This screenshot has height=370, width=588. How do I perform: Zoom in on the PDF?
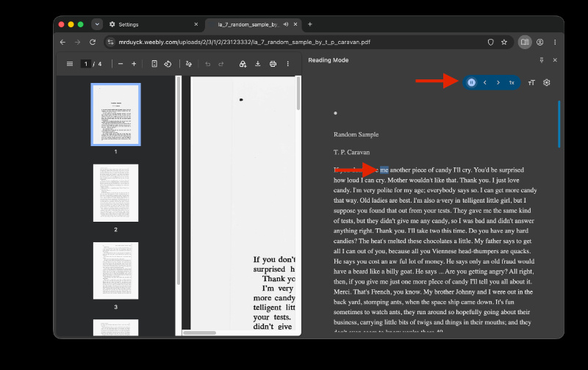coord(134,64)
